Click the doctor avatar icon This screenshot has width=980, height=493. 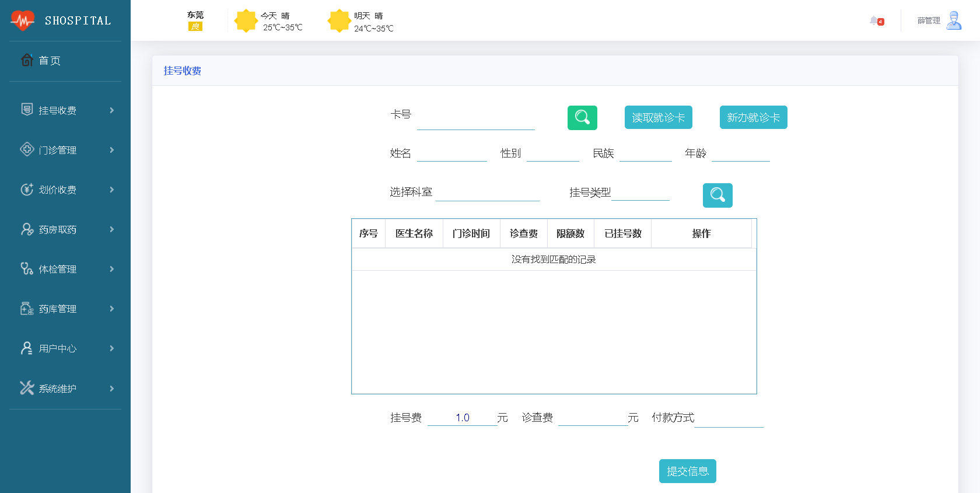pyautogui.click(x=954, y=20)
